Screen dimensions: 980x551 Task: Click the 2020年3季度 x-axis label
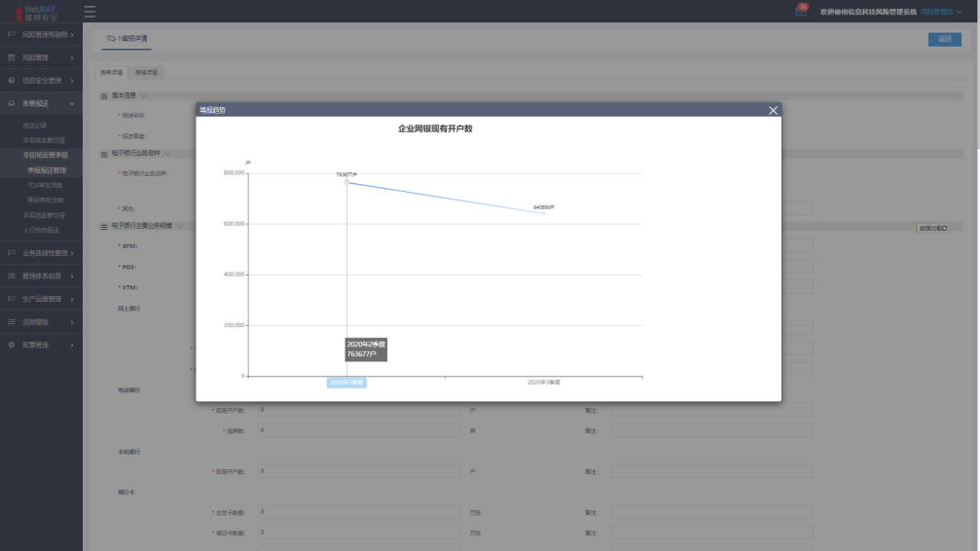(544, 383)
